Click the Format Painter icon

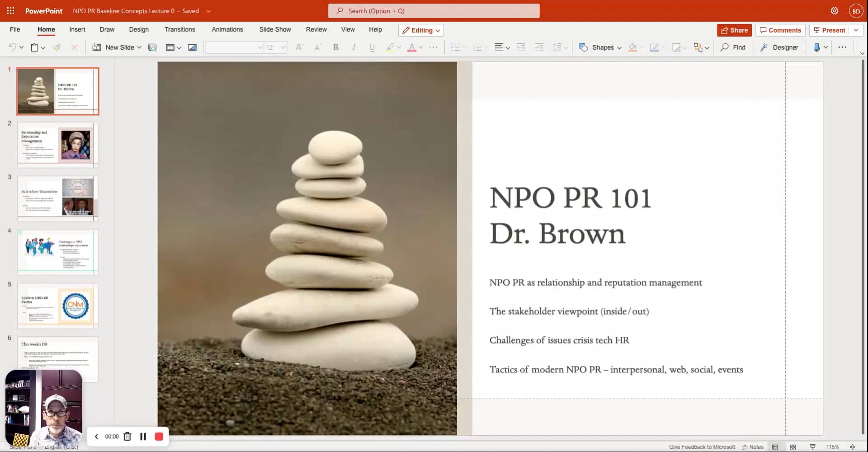pyautogui.click(x=57, y=47)
